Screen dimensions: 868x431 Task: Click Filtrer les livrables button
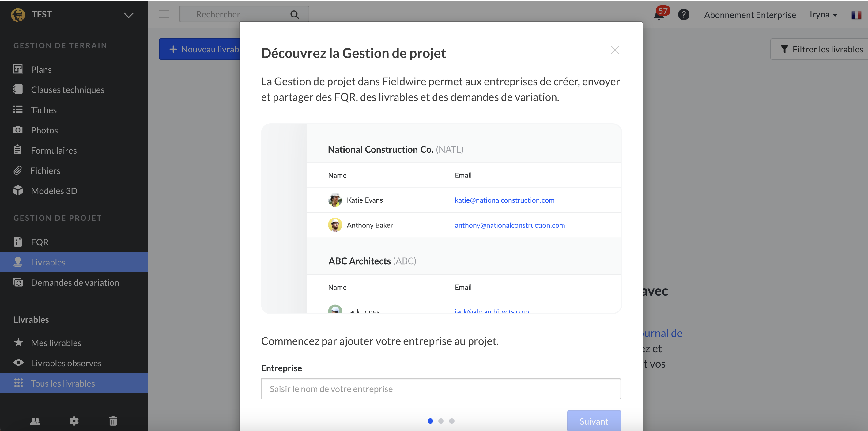[x=820, y=49]
